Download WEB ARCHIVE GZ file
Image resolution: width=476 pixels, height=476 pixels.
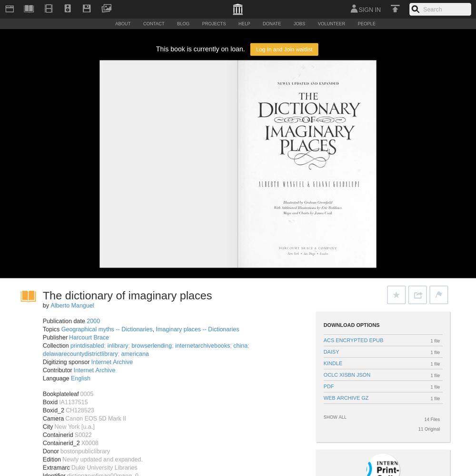click(346, 398)
